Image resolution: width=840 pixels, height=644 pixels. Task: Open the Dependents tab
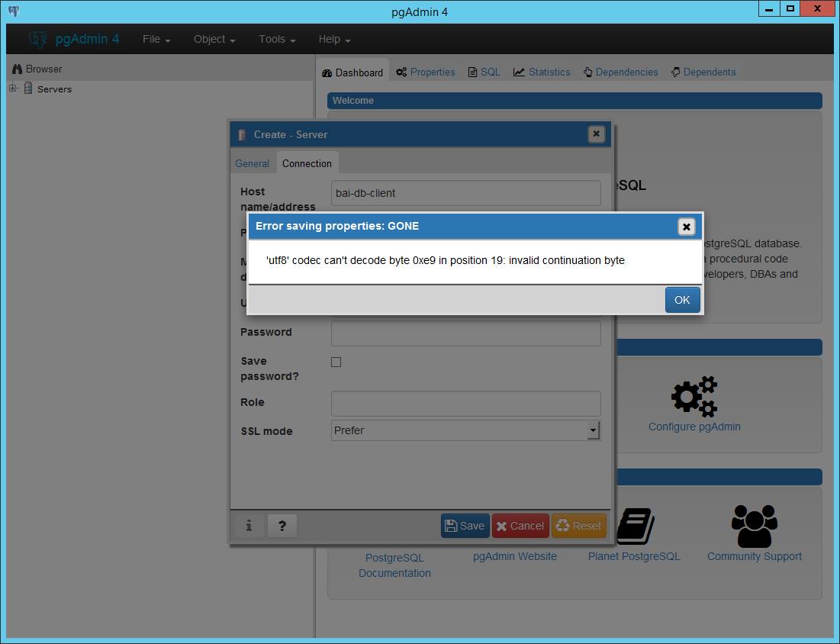pos(703,72)
